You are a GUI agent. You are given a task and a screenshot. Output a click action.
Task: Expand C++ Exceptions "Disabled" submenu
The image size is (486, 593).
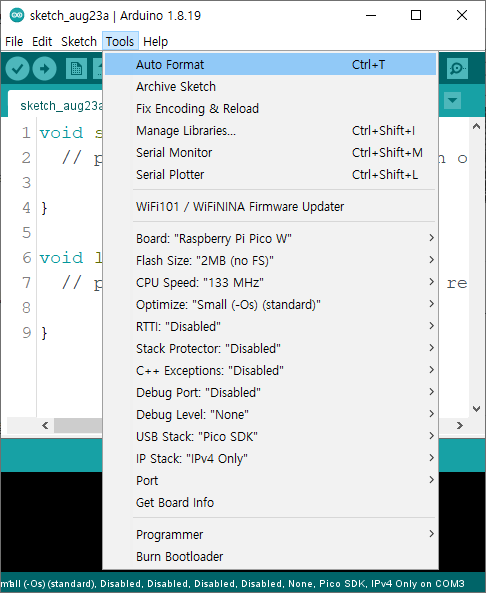tap(270, 370)
